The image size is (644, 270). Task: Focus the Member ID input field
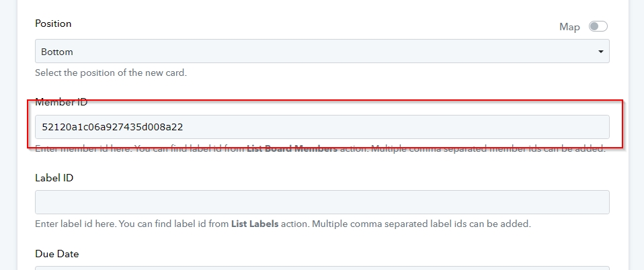pyautogui.click(x=322, y=127)
